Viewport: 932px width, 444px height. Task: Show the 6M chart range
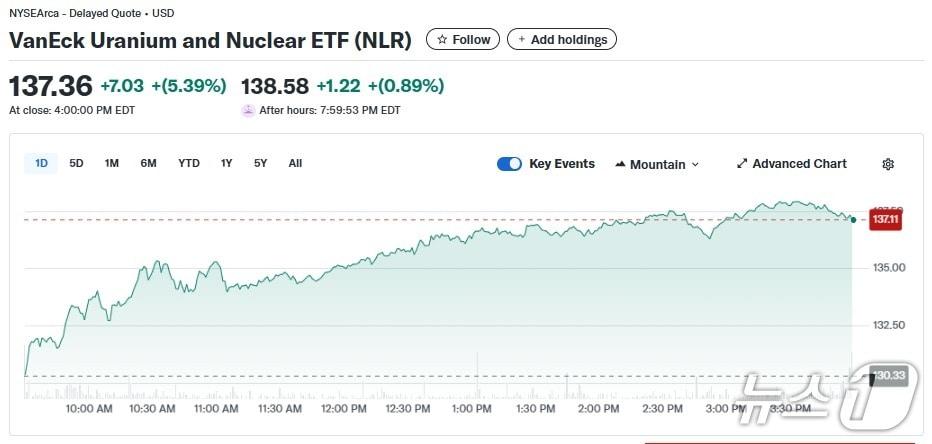(148, 163)
